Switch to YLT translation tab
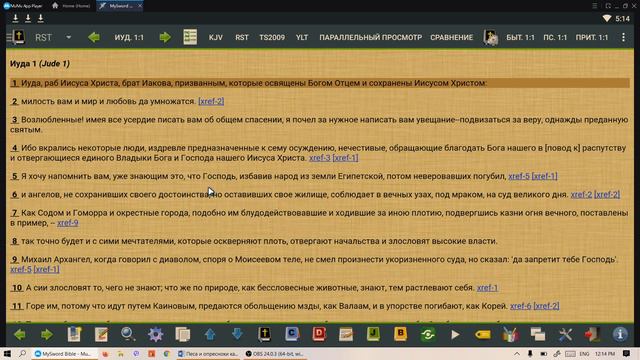The height and width of the screenshot is (360, 640). click(x=302, y=37)
